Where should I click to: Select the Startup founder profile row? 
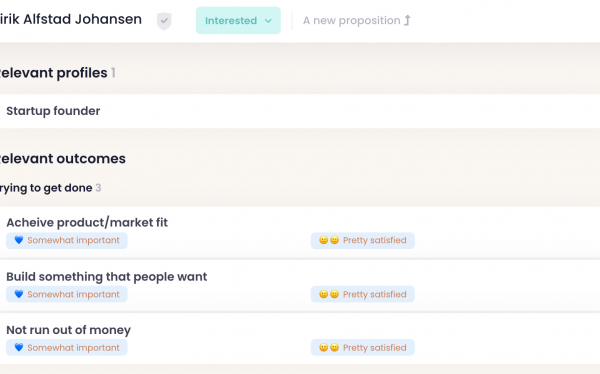[x=300, y=111]
